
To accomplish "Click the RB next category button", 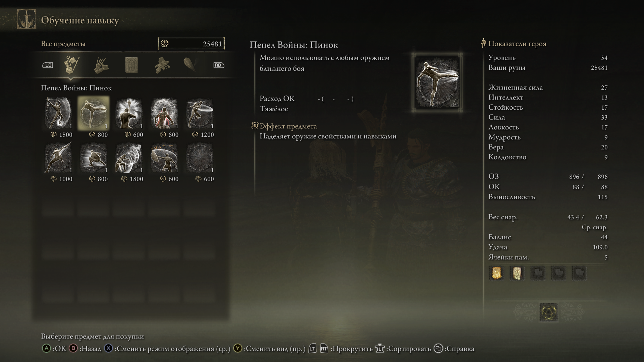I will (x=219, y=65).
